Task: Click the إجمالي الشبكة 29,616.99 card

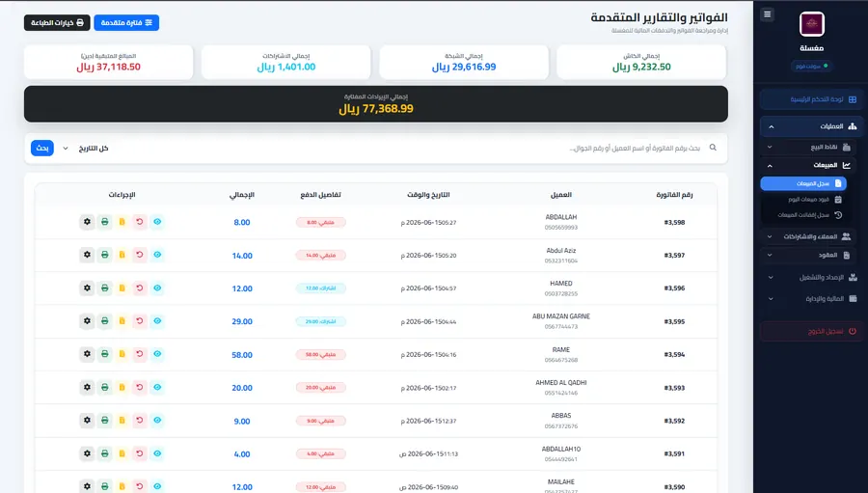Action: click(464, 62)
